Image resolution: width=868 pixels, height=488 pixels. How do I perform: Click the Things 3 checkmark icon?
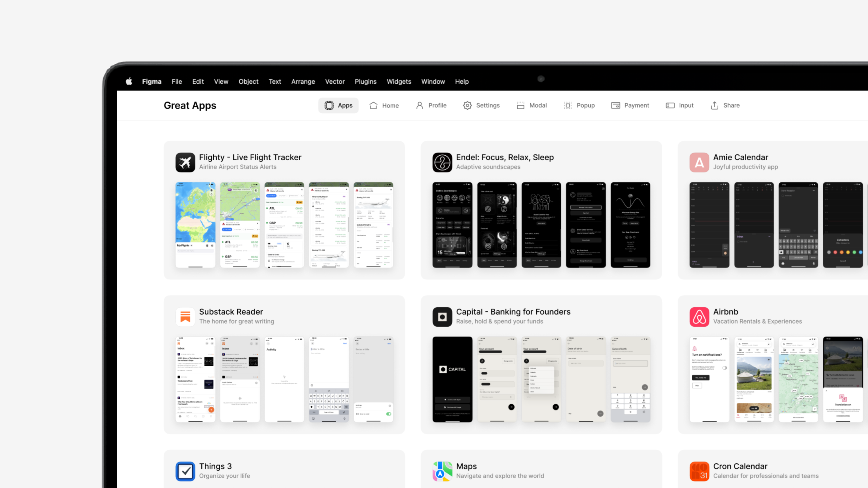tap(185, 471)
